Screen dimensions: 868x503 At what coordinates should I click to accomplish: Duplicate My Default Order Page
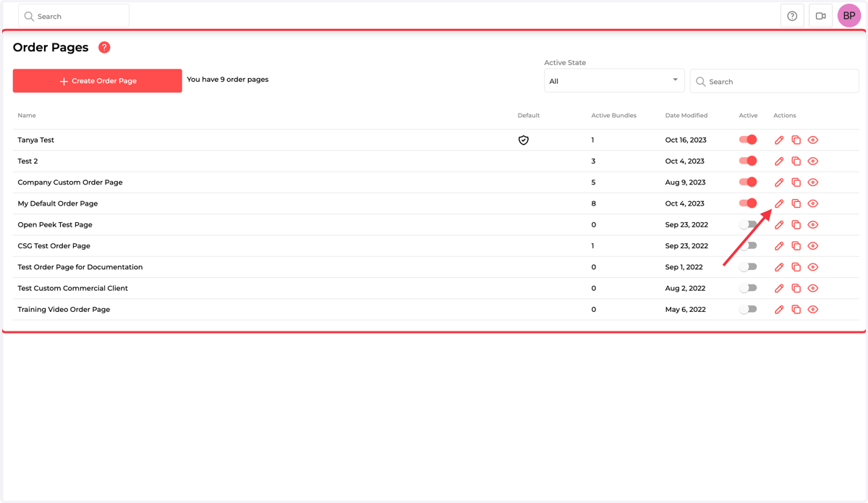click(x=796, y=203)
